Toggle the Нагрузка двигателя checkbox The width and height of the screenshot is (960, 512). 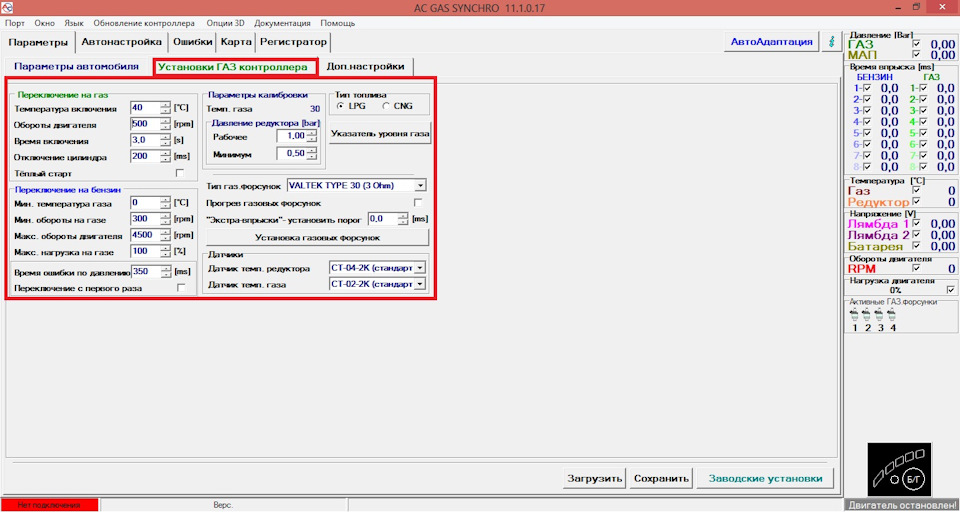coord(951,290)
